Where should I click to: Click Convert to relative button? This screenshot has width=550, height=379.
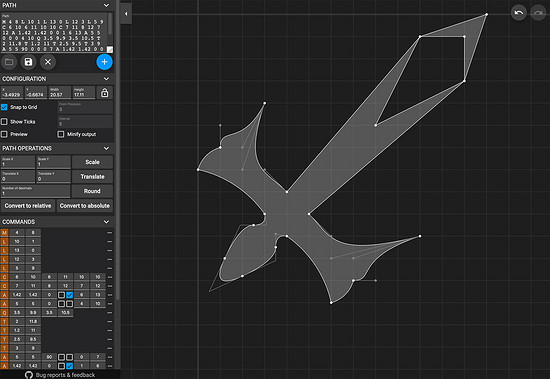[28, 206]
